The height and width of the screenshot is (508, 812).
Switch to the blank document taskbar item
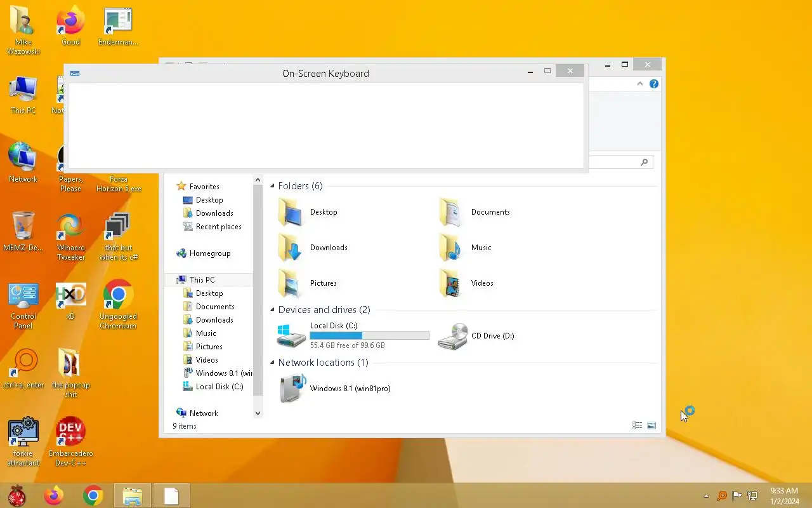click(x=171, y=496)
